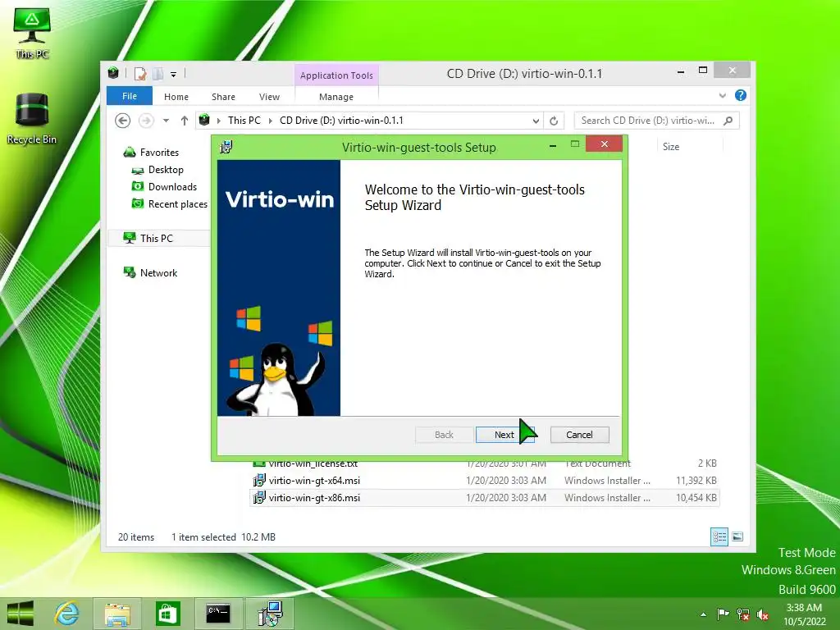Switch to Details view layout
This screenshot has height=630, width=840.
click(719, 536)
